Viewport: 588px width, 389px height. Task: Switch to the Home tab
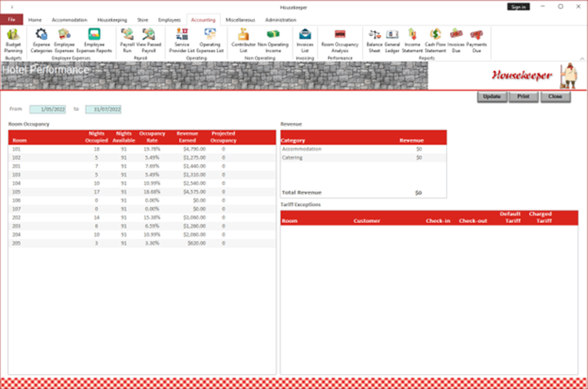point(35,20)
